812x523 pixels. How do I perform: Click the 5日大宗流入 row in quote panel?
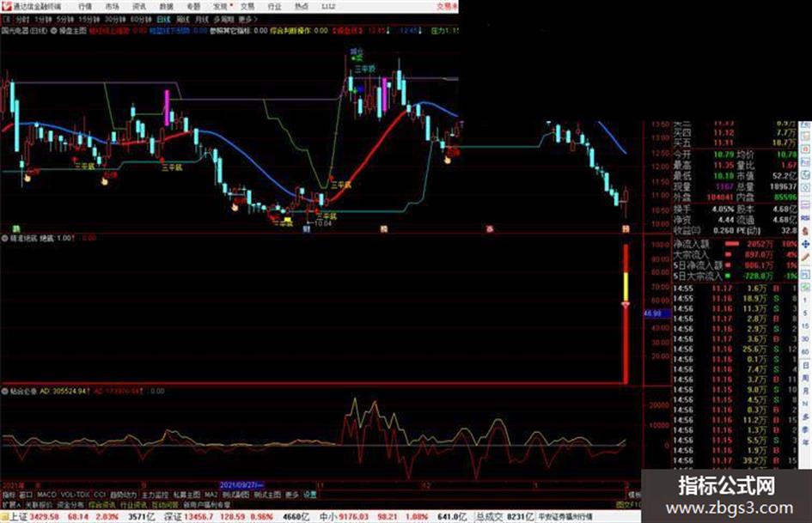735,277
